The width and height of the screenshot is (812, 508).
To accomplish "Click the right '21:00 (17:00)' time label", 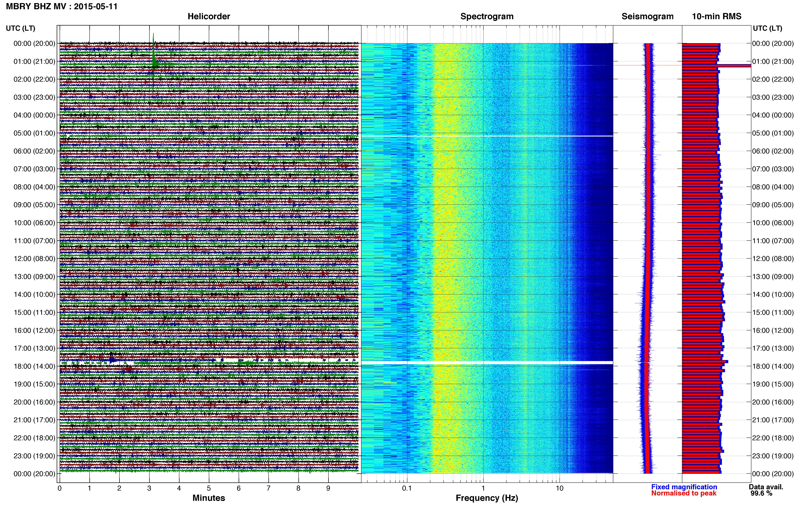I will 773,420.
